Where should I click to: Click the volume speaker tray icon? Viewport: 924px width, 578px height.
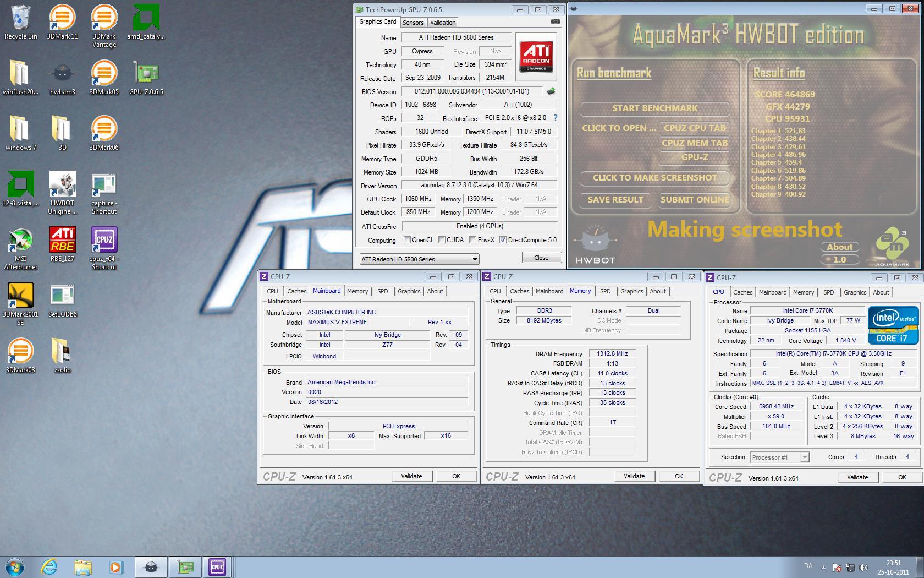pyautogui.click(x=863, y=568)
